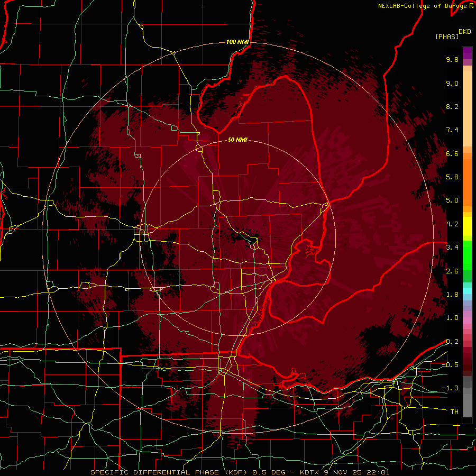Select the 1.0 scale value
Screen dimensions: 476x476
452,318
